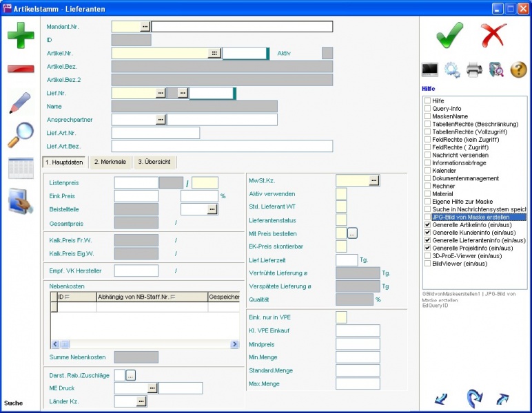Image resolution: width=532 pixels, height=413 pixels.
Task: Click the red minus delete record icon
Action: pos(21,69)
